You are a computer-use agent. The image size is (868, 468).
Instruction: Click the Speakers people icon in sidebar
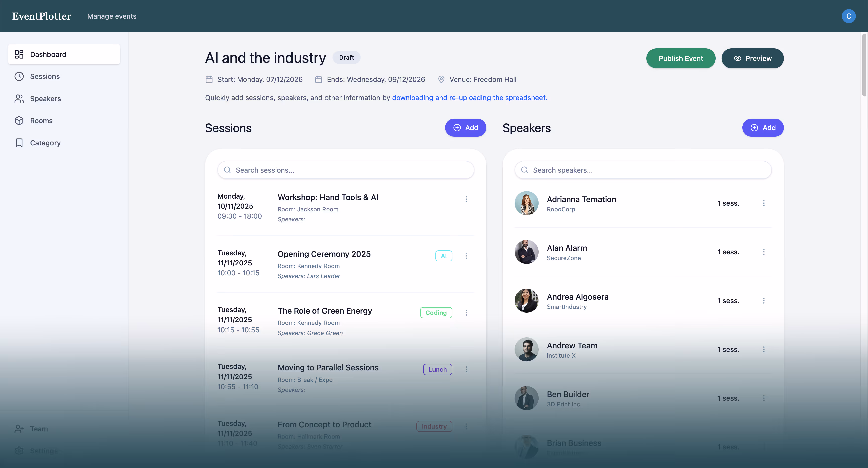tap(19, 99)
